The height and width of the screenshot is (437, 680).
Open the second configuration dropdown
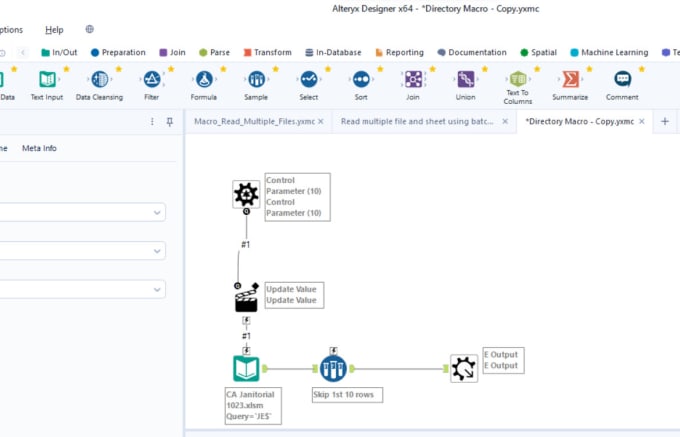point(82,251)
